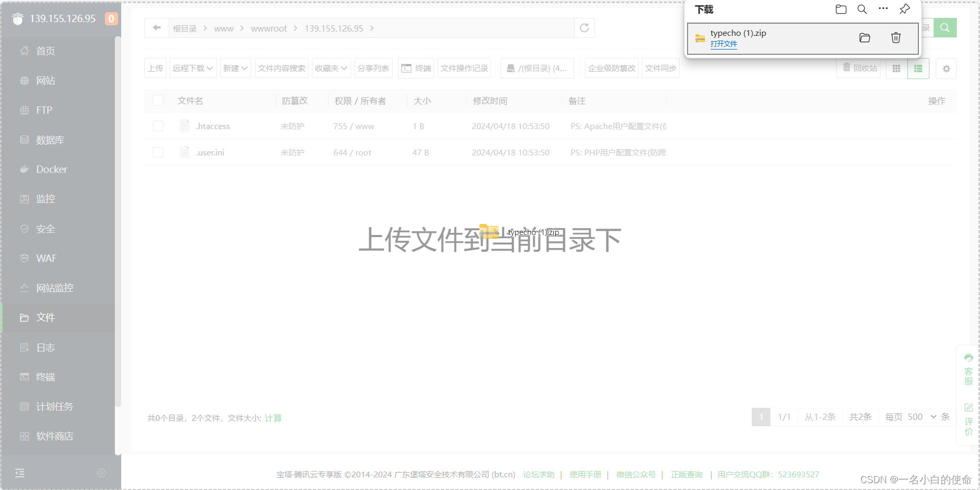Viewport: 980px width, 490px height.
Task: Open 论坛求助 forum help link
Action: pos(538,475)
